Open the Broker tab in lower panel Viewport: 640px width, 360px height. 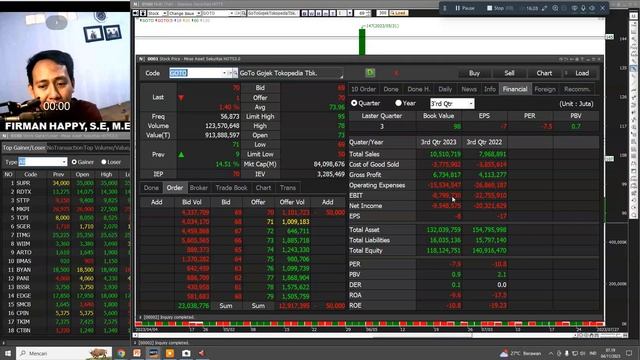[x=199, y=188]
